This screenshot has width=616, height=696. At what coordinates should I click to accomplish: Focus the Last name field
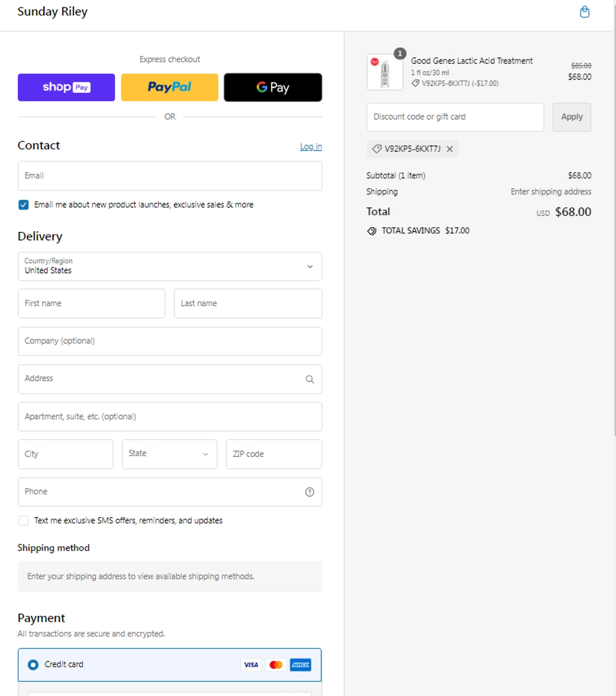pyautogui.click(x=248, y=303)
